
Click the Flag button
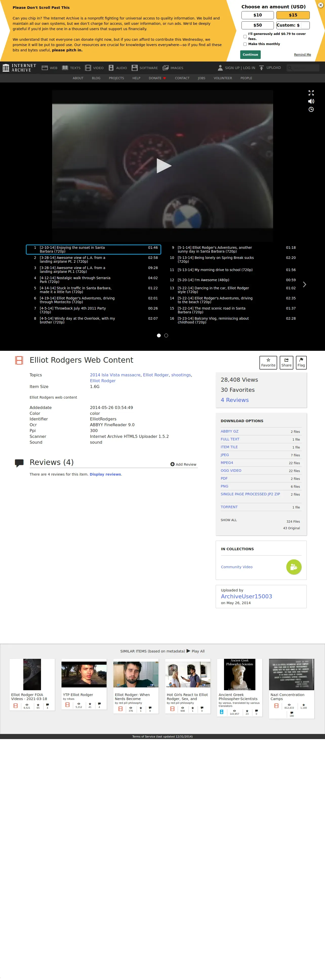pos(301,362)
